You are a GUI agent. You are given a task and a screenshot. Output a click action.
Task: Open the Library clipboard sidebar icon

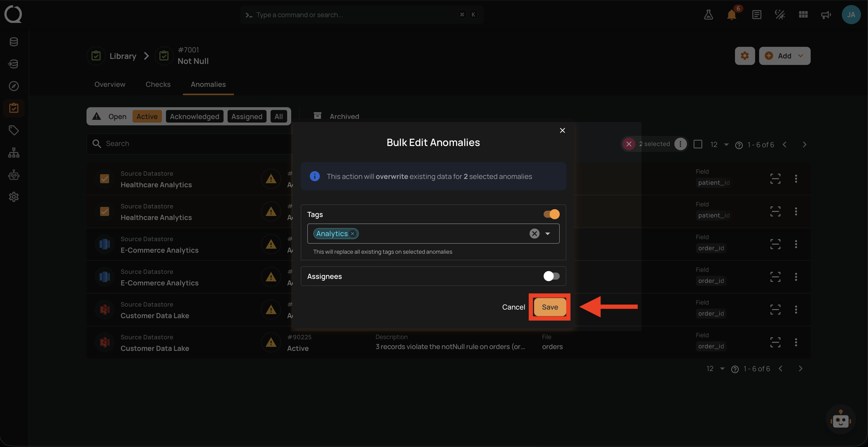pyautogui.click(x=14, y=108)
